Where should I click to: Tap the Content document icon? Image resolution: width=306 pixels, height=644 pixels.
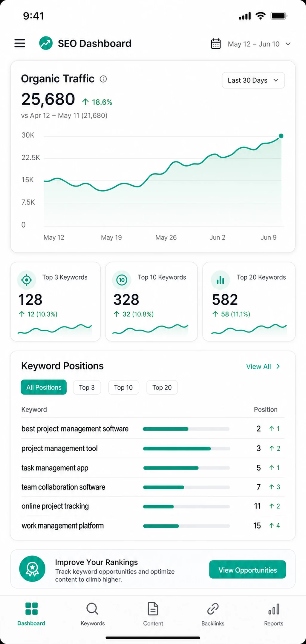point(153,609)
